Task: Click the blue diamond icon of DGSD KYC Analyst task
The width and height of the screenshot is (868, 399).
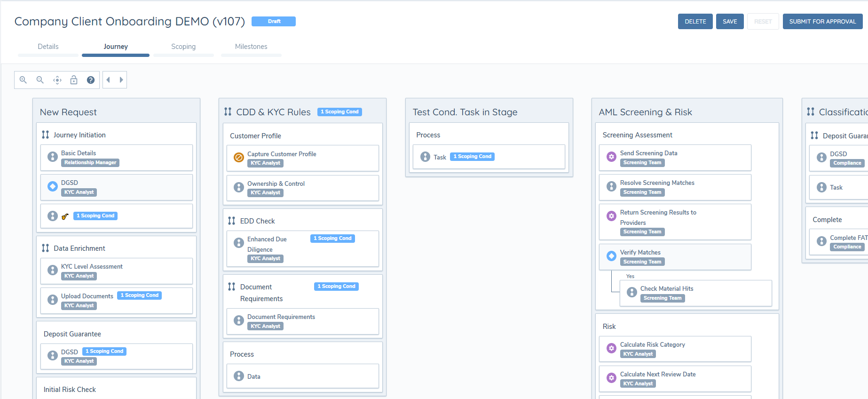Action: (x=53, y=186)
